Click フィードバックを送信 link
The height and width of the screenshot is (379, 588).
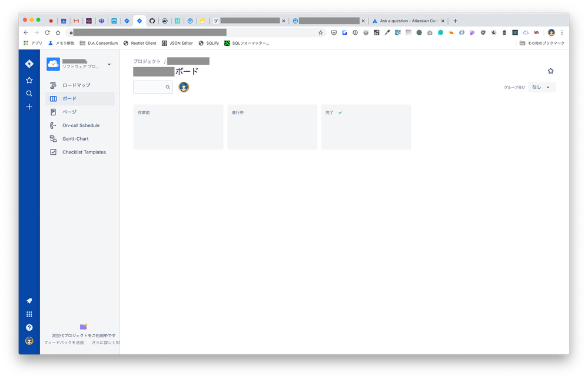(64, 343)
